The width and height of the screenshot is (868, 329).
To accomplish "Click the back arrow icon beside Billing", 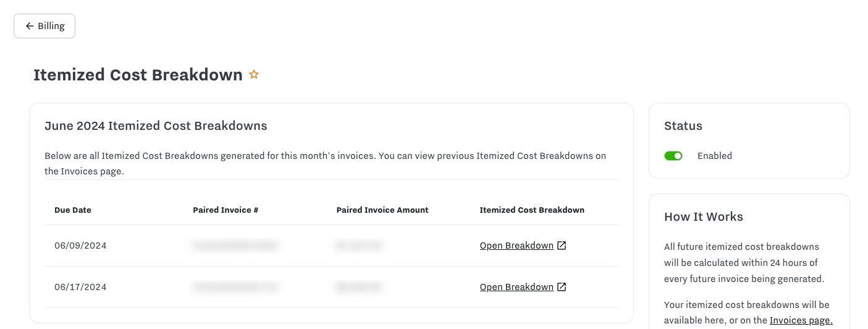I will click(x=29, y=26).
